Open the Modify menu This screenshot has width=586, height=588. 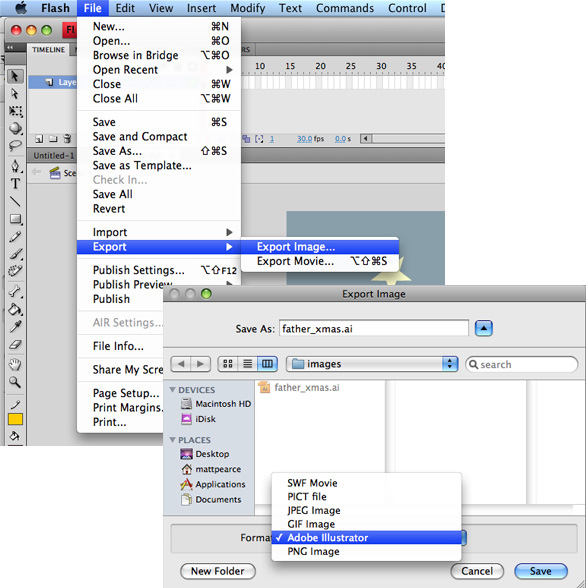pos(247,8)
